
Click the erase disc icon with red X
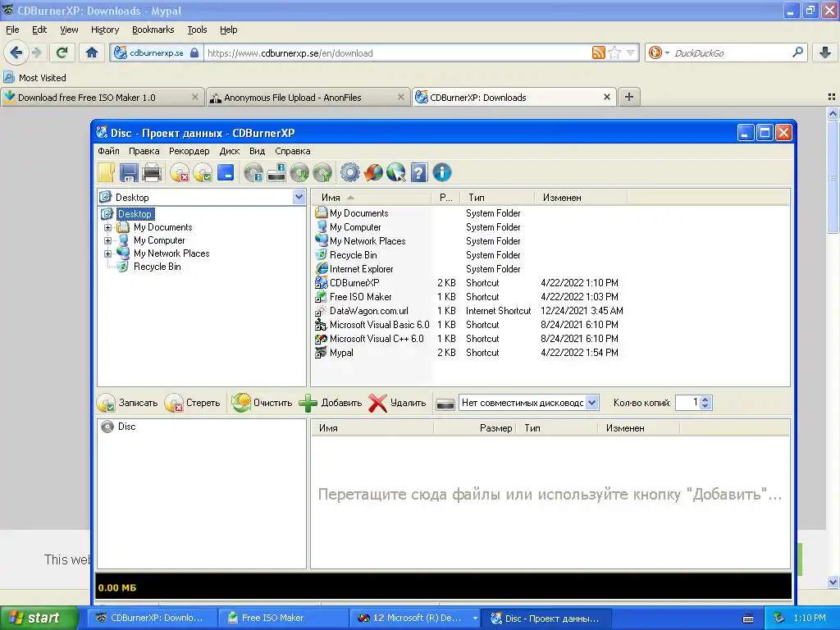pos(180,172)
